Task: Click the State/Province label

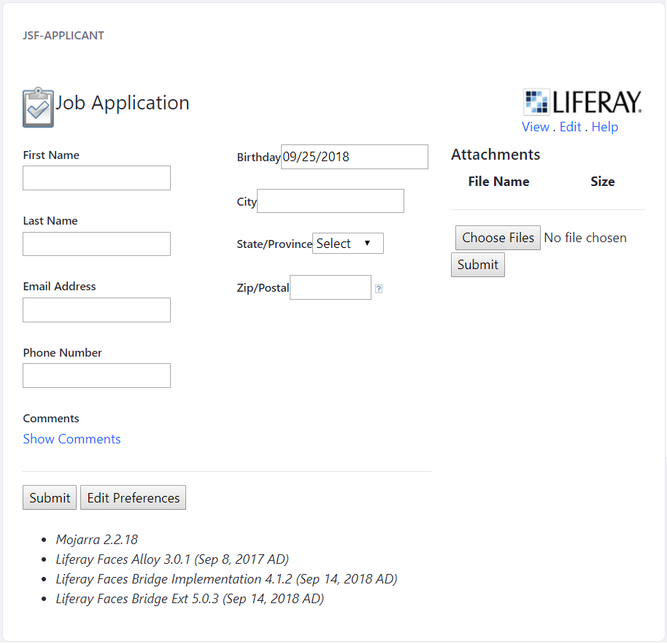Action: click(x=274, y=244)
